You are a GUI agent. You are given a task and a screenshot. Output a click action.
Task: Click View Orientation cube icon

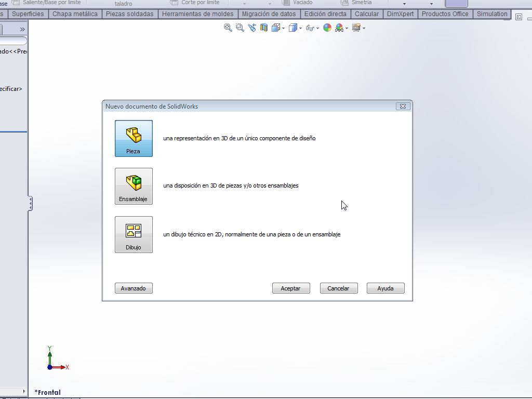click(x=276, y=28)
